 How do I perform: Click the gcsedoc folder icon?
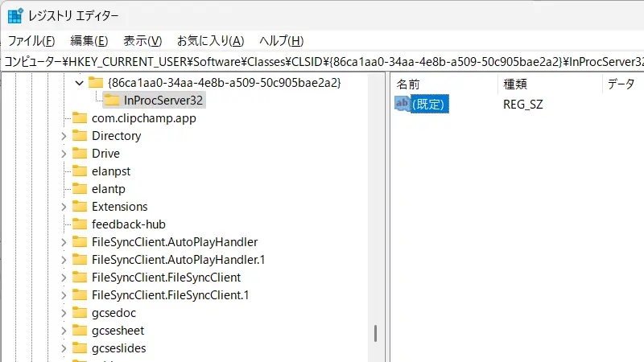pyautogui.click(x=80, y=313)
